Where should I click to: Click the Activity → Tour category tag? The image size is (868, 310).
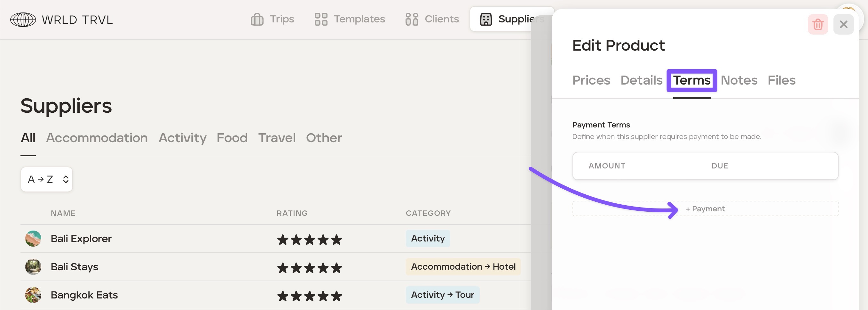point(442,295)
